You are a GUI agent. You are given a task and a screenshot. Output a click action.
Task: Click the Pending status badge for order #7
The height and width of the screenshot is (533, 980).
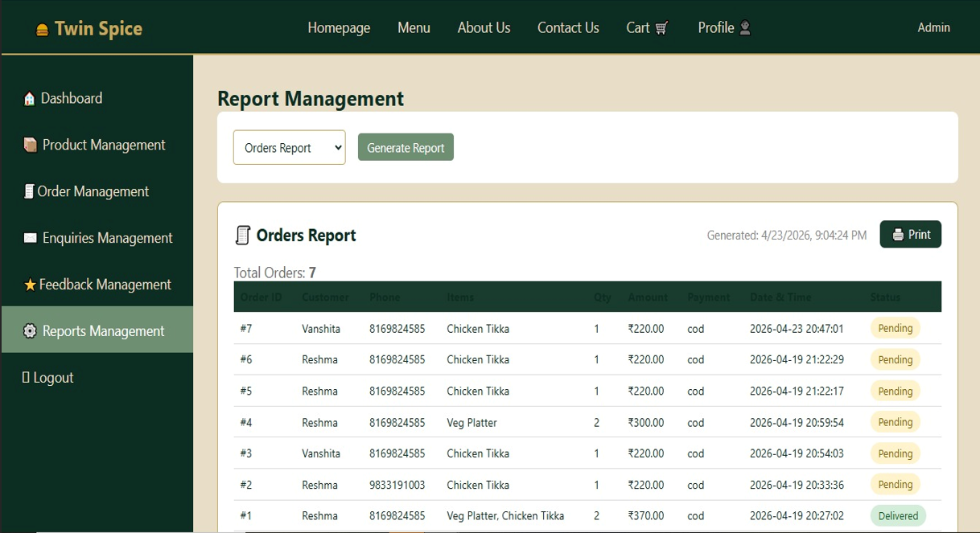[x=895, y=328]
